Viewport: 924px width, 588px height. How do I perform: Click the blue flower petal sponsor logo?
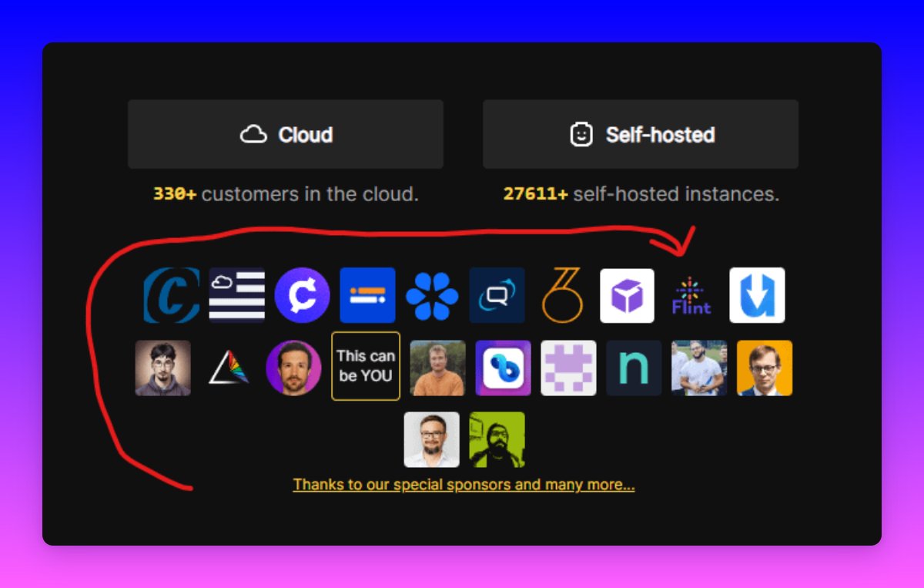click(x=432, y=295)
